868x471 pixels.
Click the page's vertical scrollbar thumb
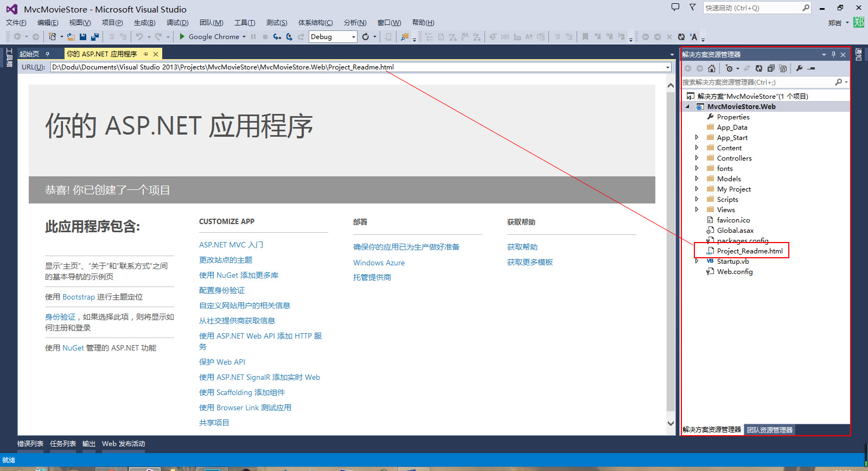(x=671, y=251)
